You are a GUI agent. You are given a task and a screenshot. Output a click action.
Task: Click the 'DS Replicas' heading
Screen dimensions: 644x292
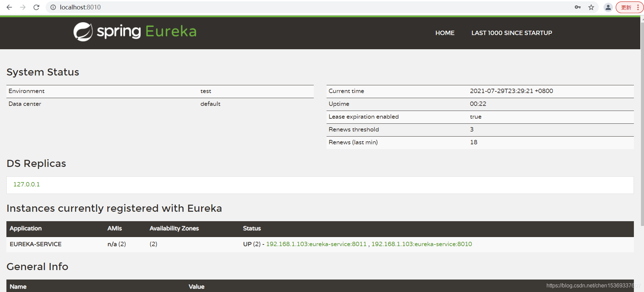36,164
